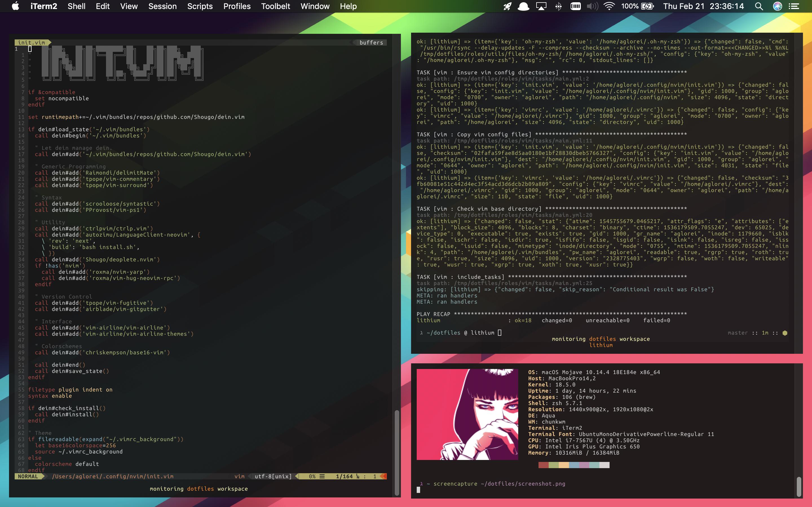The width and height of the screenshot is (812, 507).
Task: Click the buffers label in tabline
Action: [x=371, y=43]
